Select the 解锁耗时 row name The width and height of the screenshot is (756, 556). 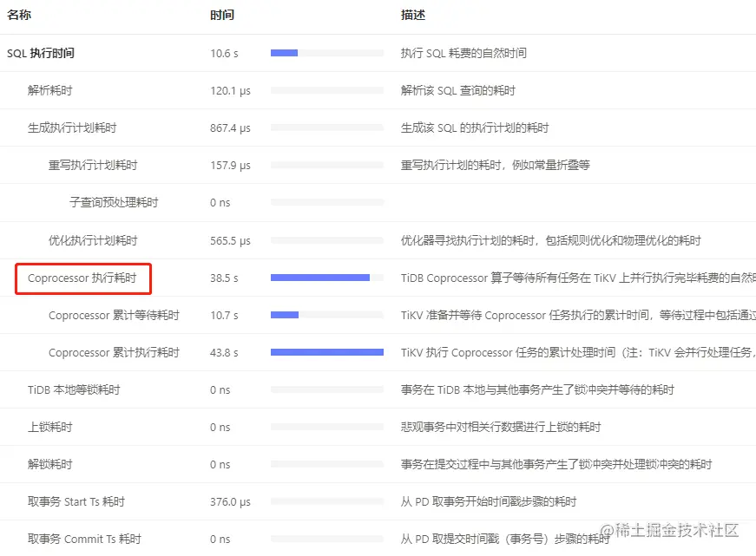(x=50, y=464)
